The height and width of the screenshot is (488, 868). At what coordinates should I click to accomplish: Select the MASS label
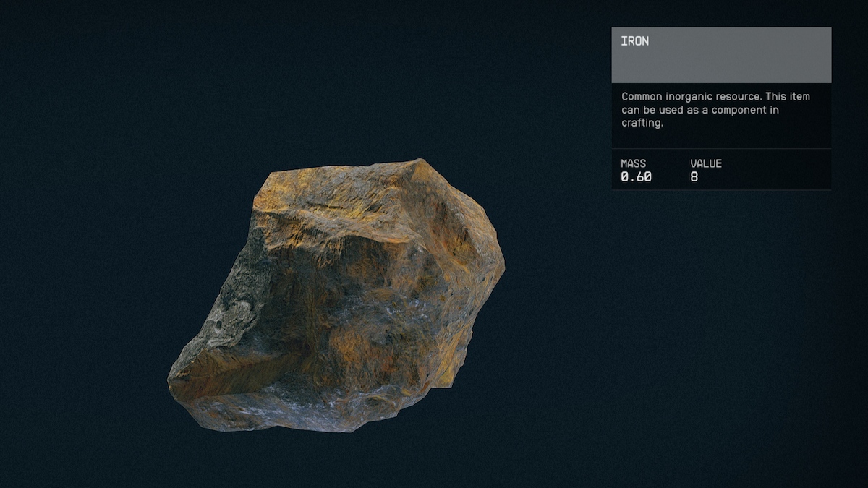click(633, 163)
